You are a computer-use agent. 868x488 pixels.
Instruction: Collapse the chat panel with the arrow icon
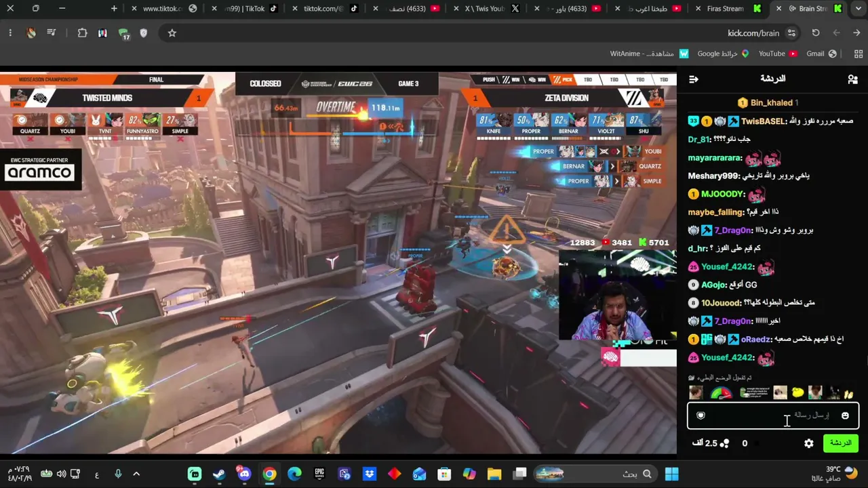(693, 79)
